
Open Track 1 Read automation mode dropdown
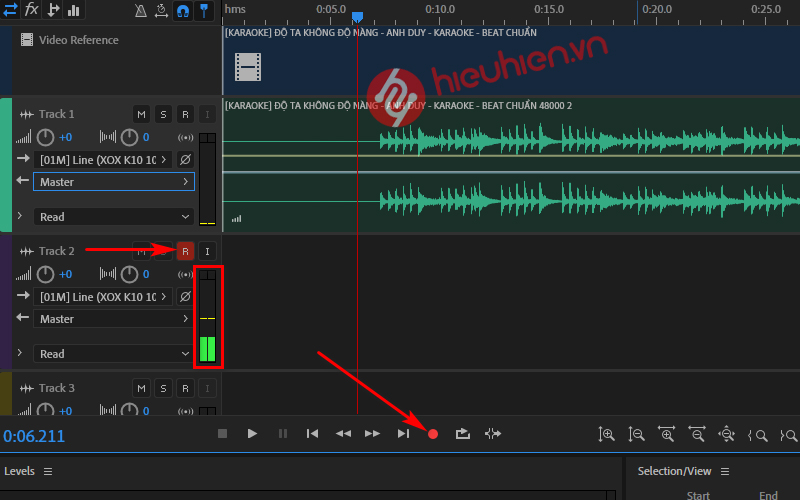click(113, 216)
